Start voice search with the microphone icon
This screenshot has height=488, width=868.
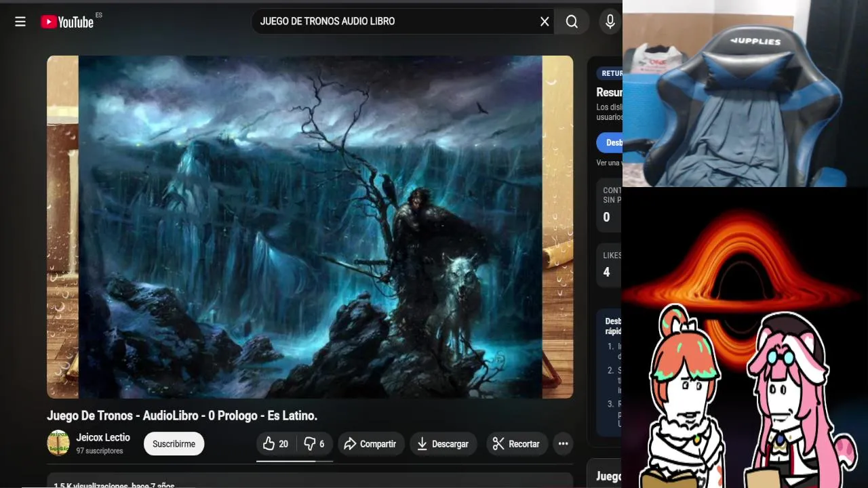coord(610,22)
